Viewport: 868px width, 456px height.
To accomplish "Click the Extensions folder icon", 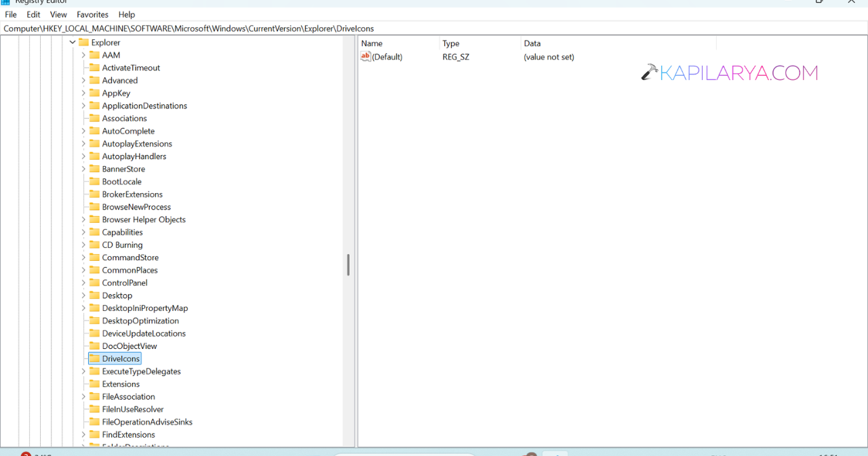I will tap(95, 384).
